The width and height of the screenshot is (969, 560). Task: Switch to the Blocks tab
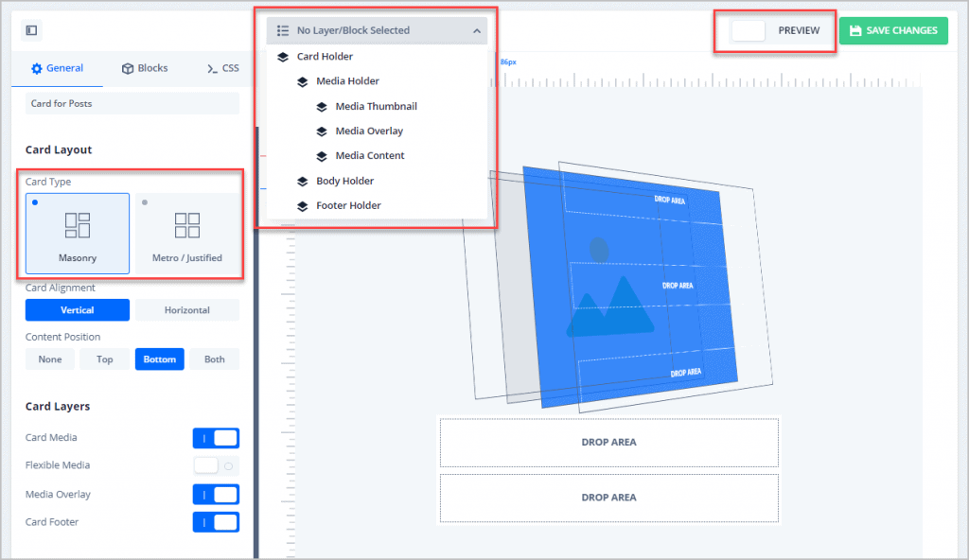145,68
